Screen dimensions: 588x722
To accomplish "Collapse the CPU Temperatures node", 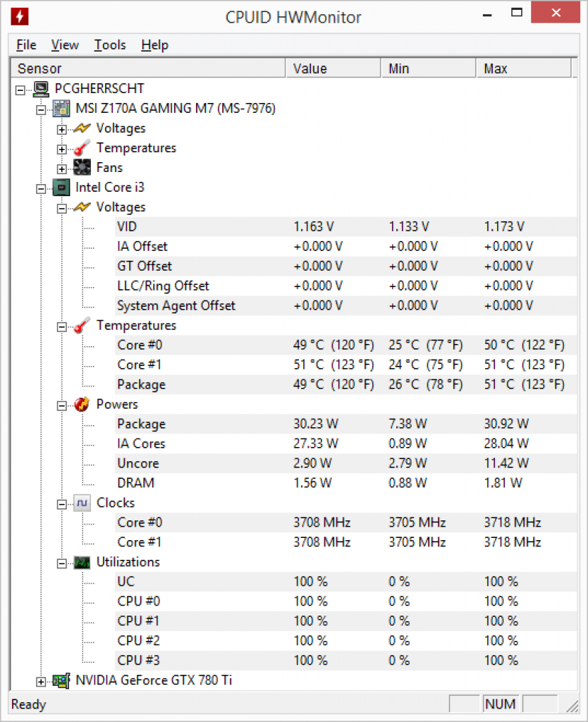I will (x=62, y=327).
